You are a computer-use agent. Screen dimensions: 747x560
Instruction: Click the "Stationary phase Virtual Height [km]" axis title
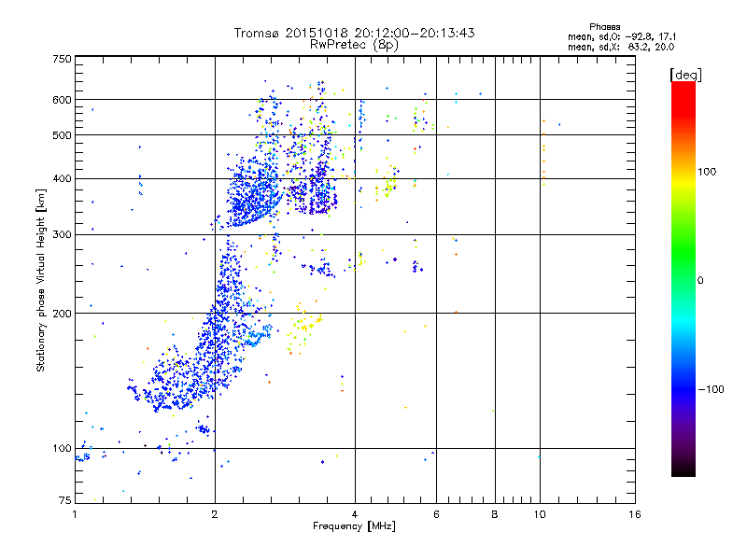[40, 280]
